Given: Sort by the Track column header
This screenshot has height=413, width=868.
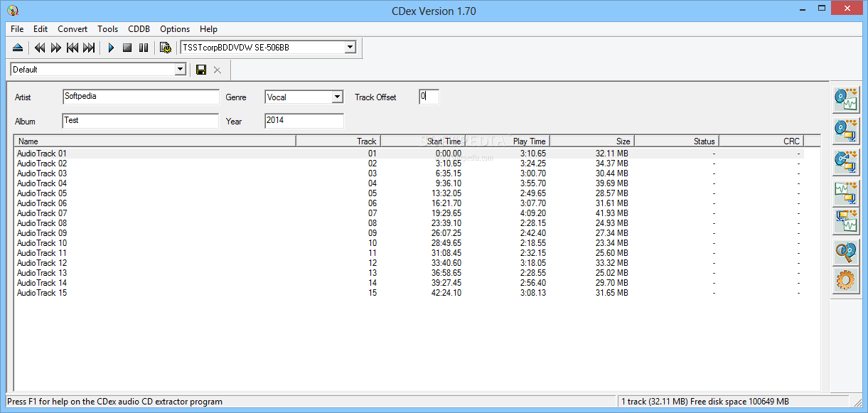Looking at the screenshot, I should [338, 141].
